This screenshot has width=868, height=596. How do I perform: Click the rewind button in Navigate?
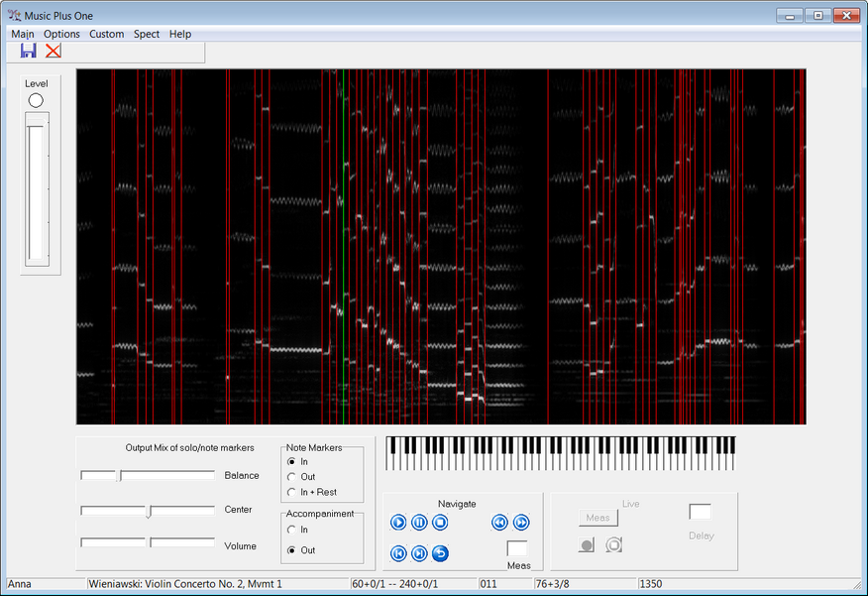[x=499, y=522]
